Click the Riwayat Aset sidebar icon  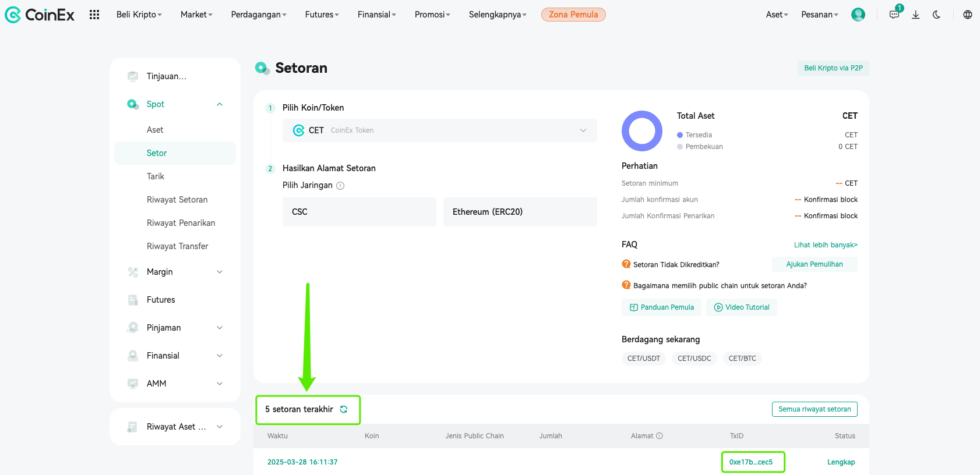[133, 427]
